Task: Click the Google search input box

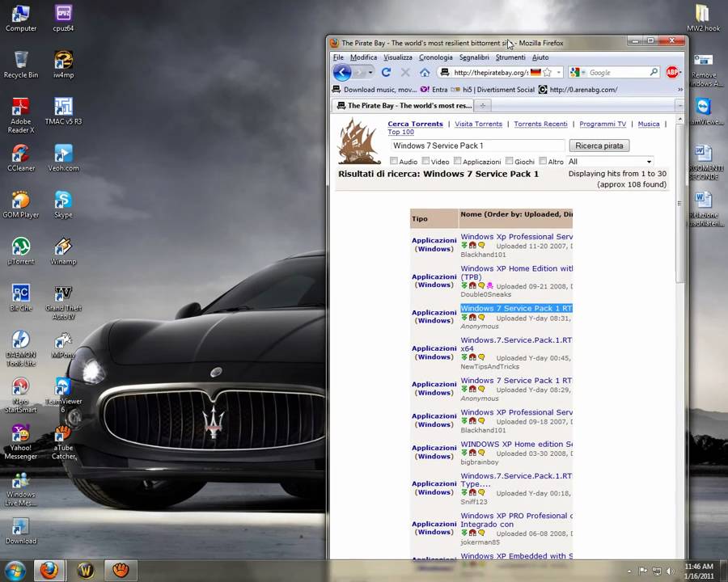Action: point(617,73)
